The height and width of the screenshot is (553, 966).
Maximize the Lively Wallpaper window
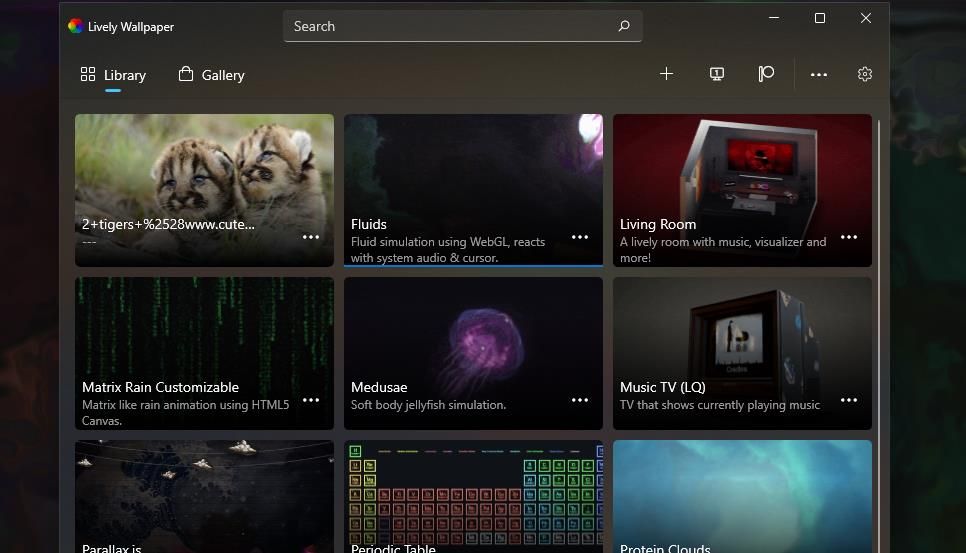click(820, 18)
